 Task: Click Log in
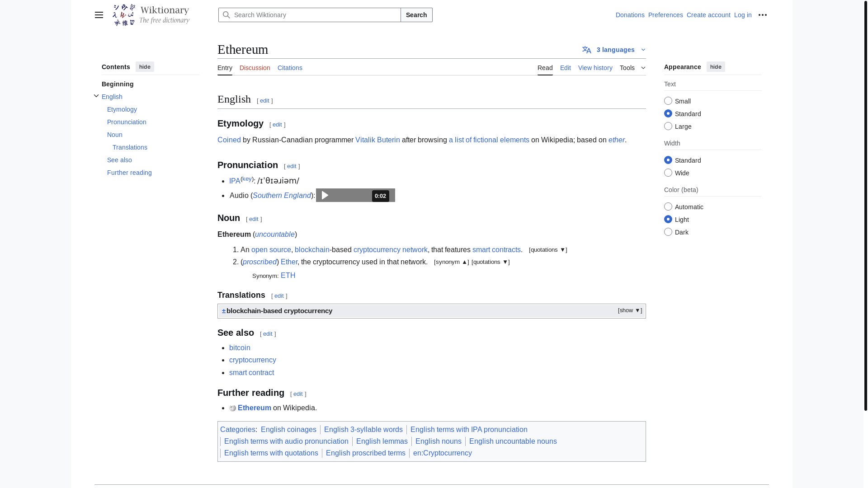click(x=743, y=15)
